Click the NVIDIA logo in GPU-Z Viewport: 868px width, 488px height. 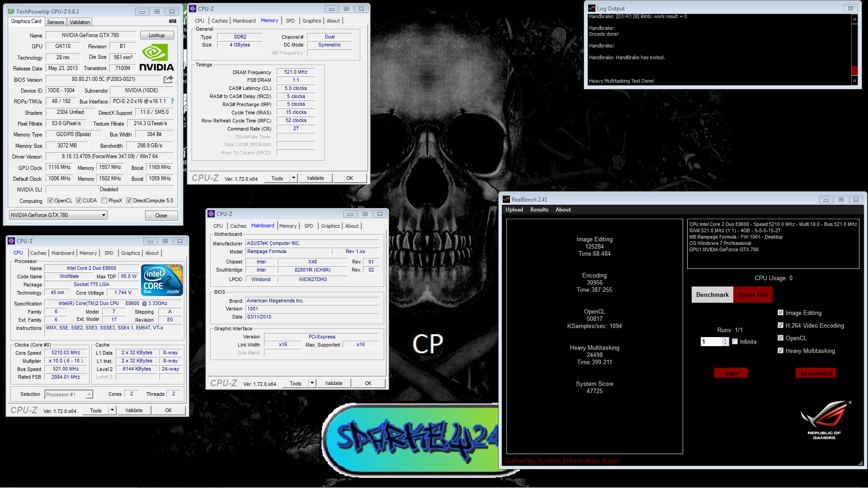pos(156,57)
